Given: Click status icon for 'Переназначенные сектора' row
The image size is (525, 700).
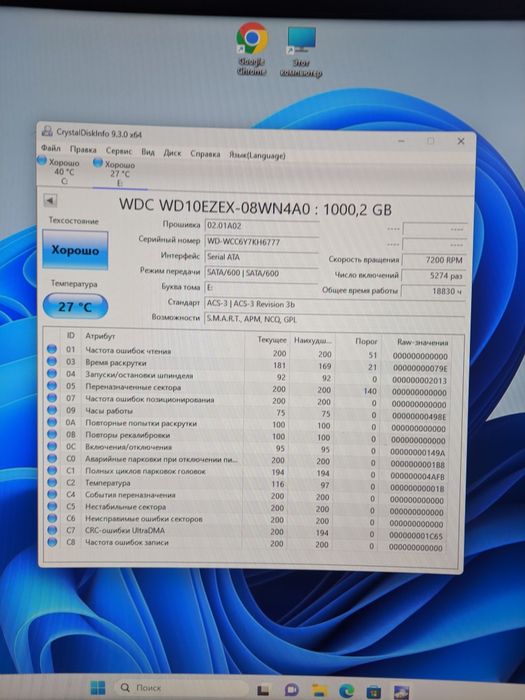Looking at the screenshot, I should click(52, 385).
